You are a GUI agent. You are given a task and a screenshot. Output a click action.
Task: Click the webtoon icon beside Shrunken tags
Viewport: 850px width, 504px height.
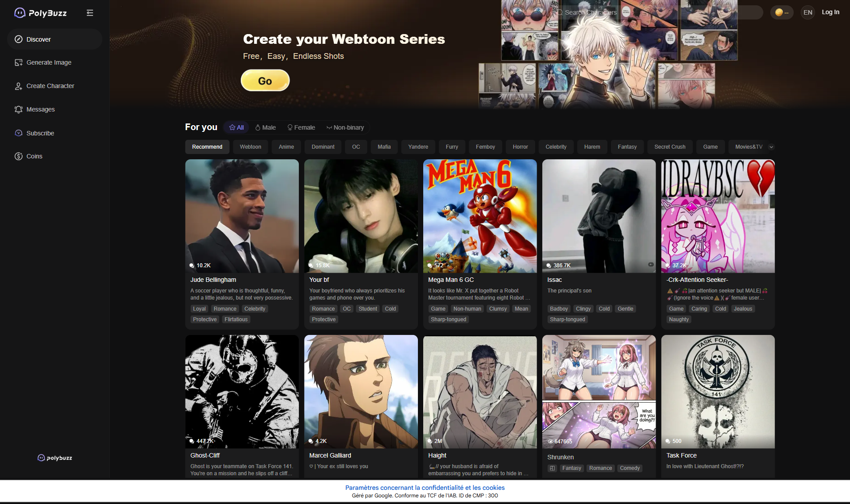click(x=552, y=468)
